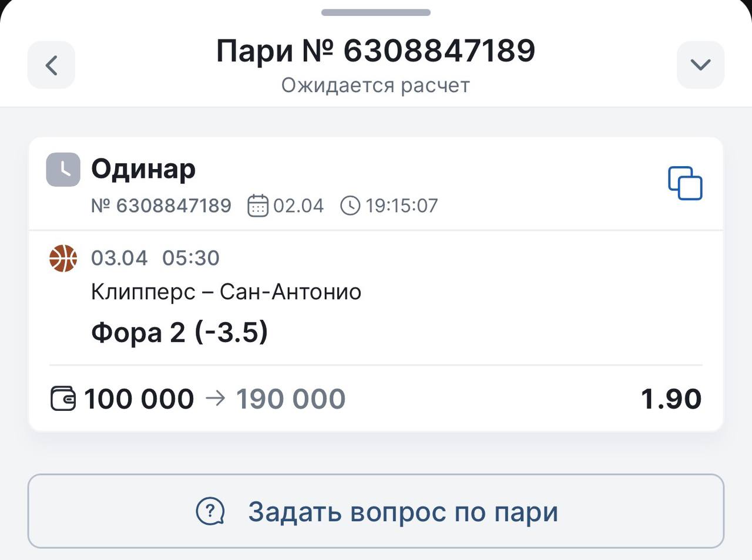Screen dimensions: 752x560
Task: Tap the Ожидается расчет status text
Action: click(x=376, y=86)
